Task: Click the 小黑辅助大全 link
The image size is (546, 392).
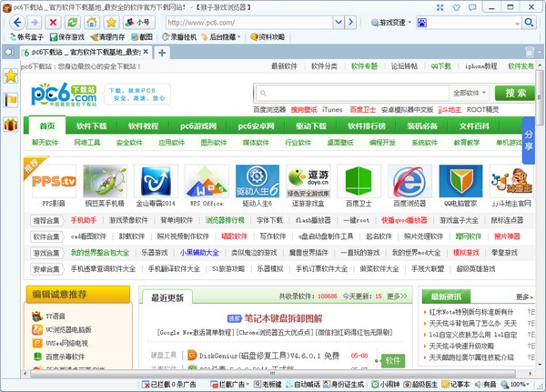Action: (199, 253)
